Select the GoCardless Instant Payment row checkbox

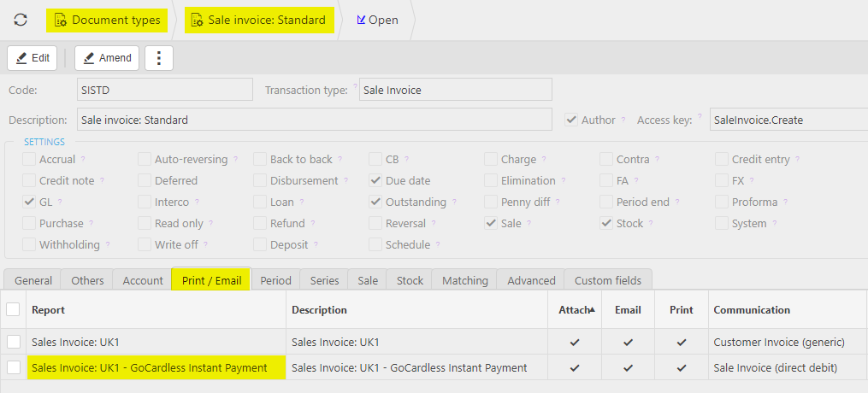(x=13, y=367)
